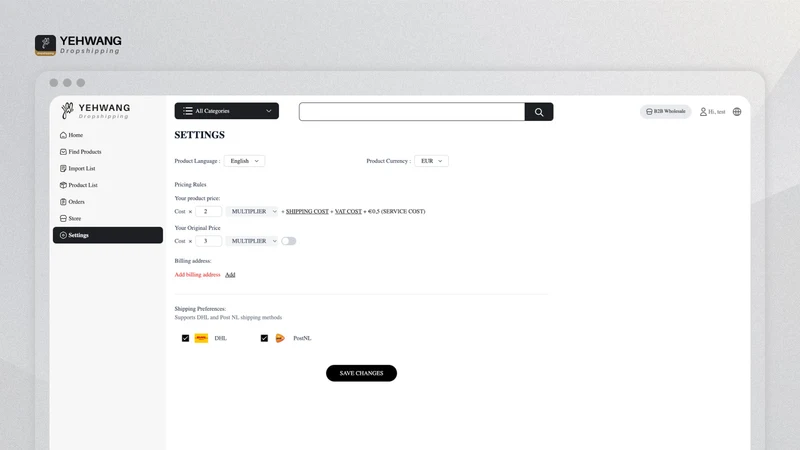The width and height of the screenshot is (800, 450).
Task: Click the DHL carrier logo
Action: click(201, 338)
